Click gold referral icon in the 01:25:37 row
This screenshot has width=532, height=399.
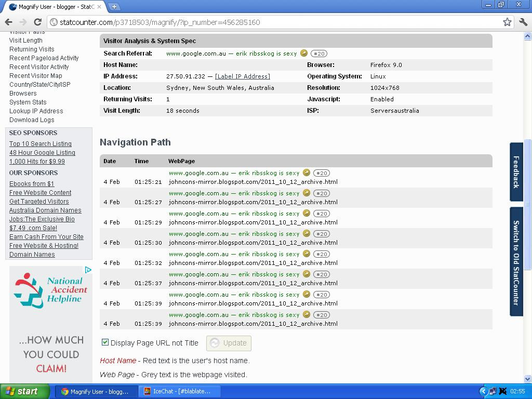click(x=307, y=274)
